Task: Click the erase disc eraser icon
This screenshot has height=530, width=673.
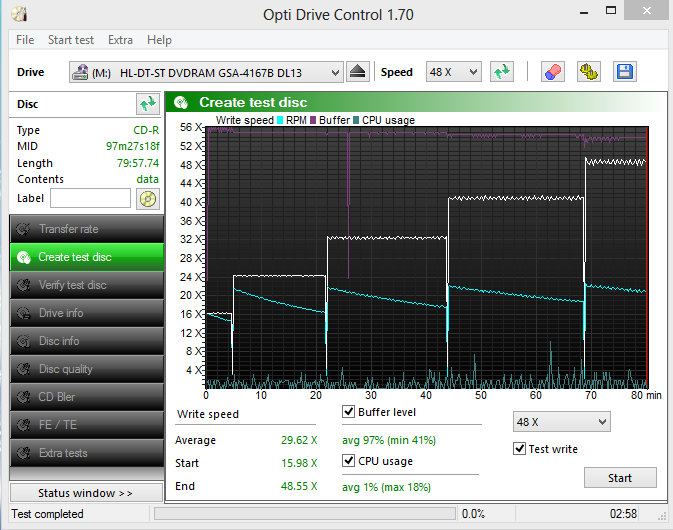Action: (552, 72)
